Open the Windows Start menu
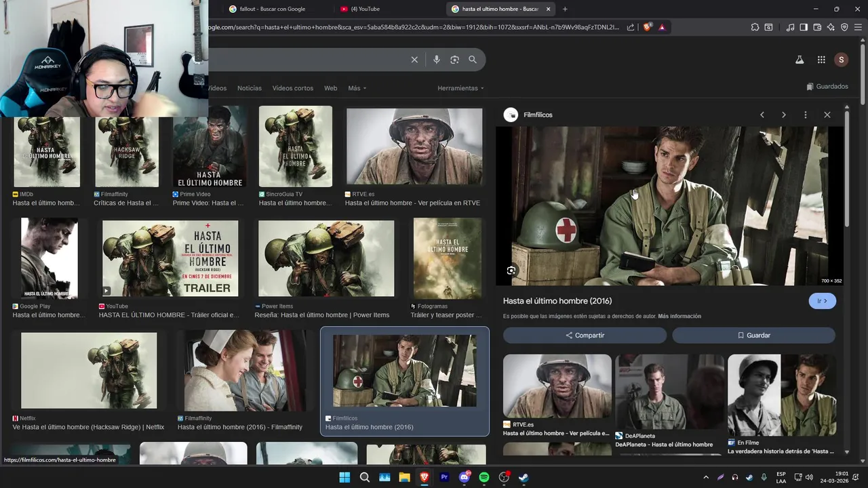868x488 pixels. pyautogui.click(x=344, y=477)
